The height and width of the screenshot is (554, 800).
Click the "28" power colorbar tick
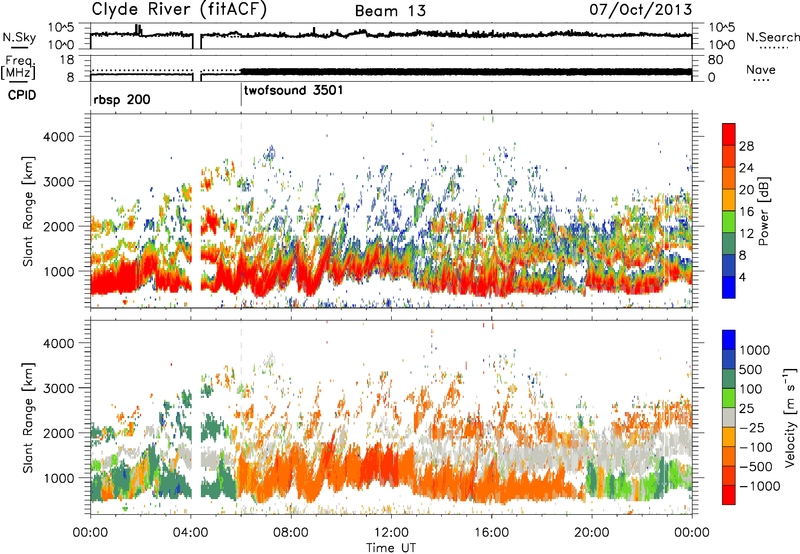click(x=746, y=146)
